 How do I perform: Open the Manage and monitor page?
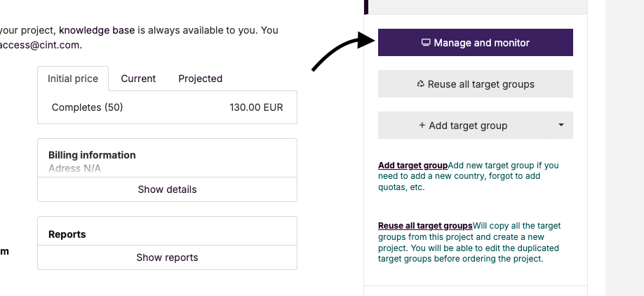coord(476,42)
